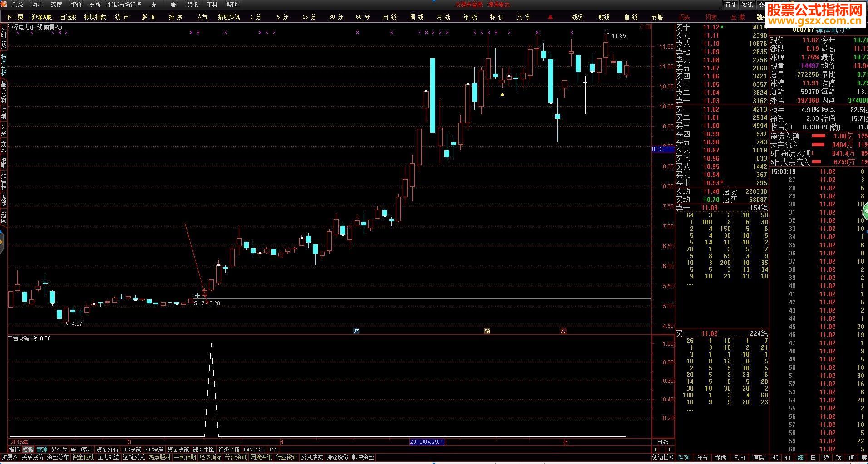
Task: Click the 0 reset button beside zoom controls
Action: tap(670, 449)
